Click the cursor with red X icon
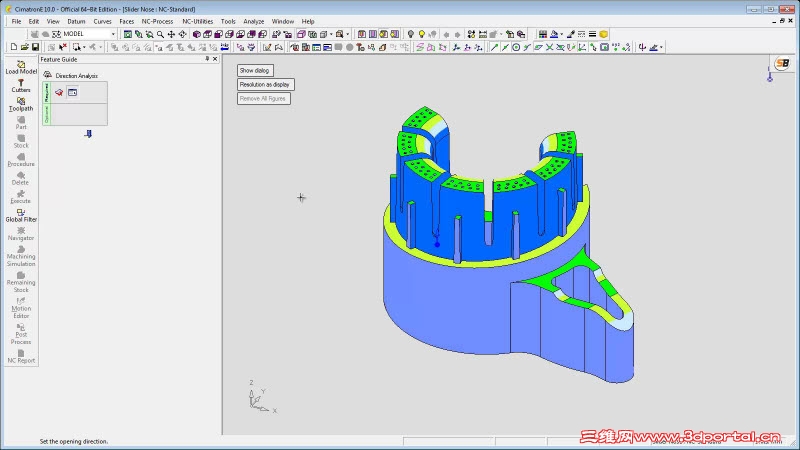Image resolution: width=800 pixels, height=450 pixels. 63,47
